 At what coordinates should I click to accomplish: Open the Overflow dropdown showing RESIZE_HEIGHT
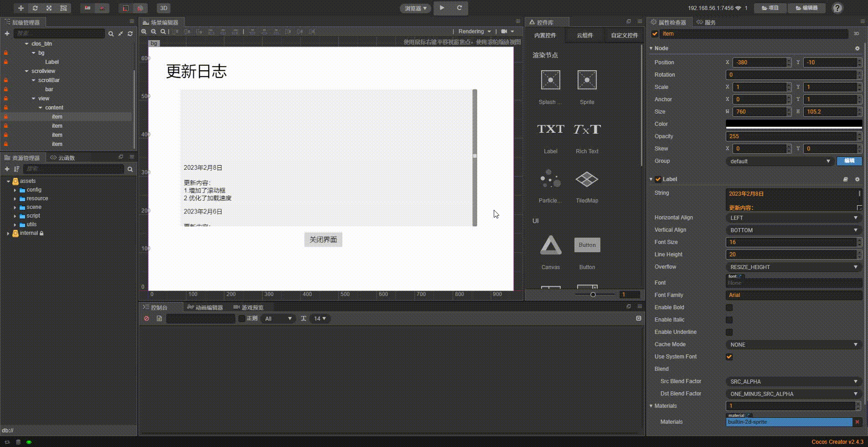[793, 267]
